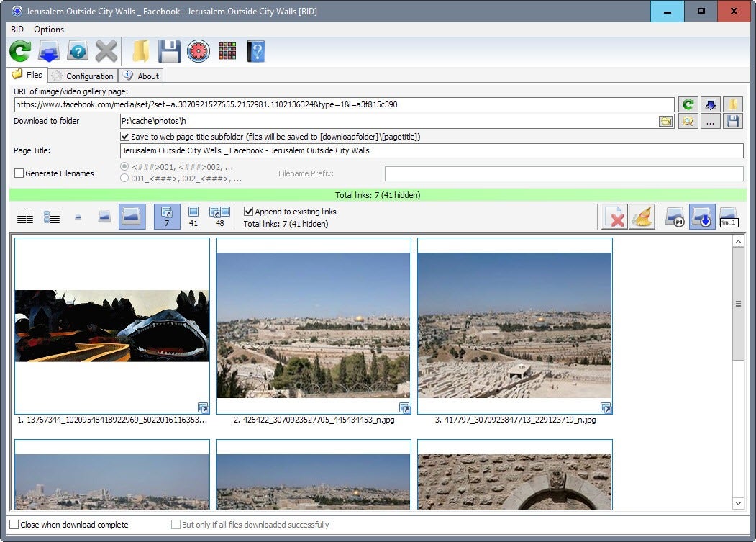756x542 pixels.
Task: Click the grey X cancel toolbar icon
Action: pos(106,51)
